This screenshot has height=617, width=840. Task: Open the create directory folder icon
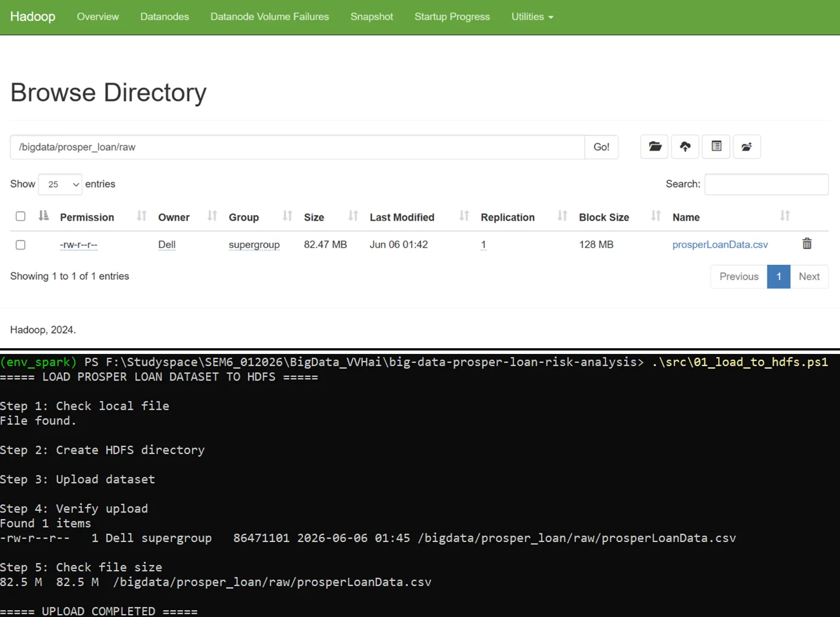[x=655, y=147]
